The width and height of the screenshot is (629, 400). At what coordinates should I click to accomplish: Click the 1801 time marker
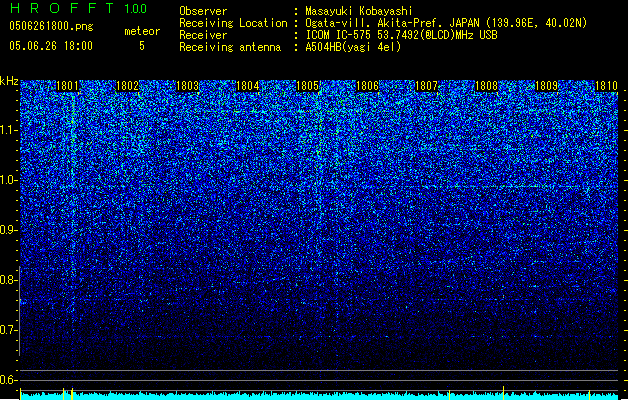coord(67,86)
